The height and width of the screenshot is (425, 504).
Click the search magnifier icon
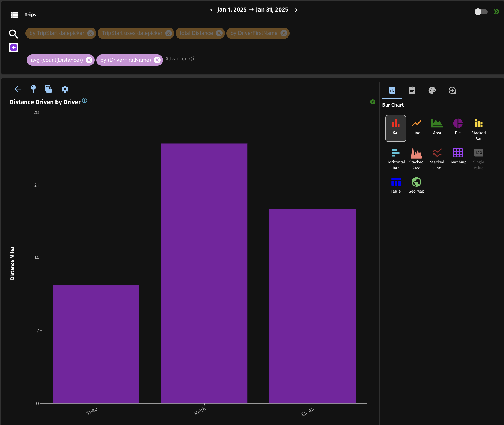tap(13, 34)
